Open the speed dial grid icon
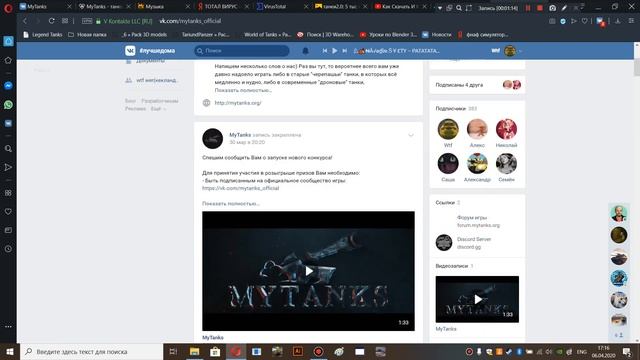 [x=65, y=21]
